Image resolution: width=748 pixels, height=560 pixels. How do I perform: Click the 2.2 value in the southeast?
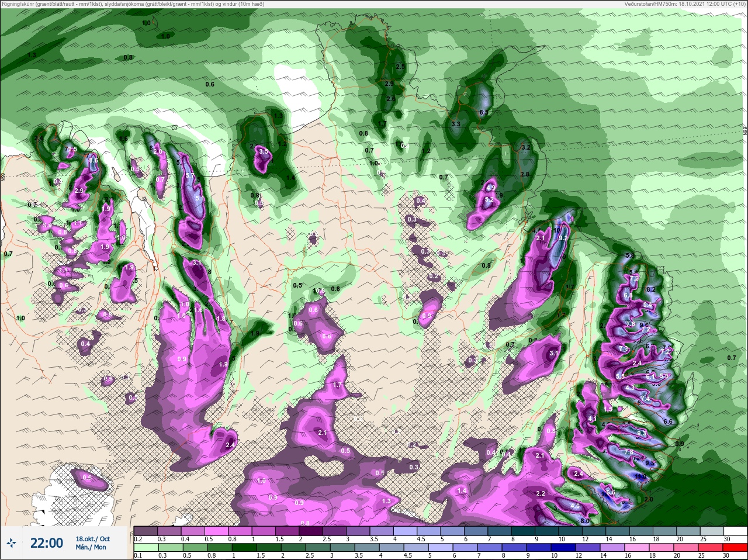[x=540, y=494]
